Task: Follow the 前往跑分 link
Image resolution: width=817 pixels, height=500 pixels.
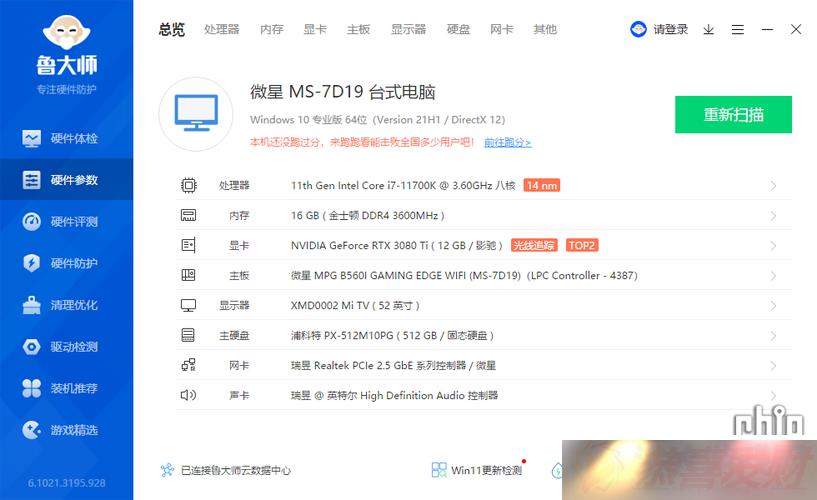Action: coord(507,142)
